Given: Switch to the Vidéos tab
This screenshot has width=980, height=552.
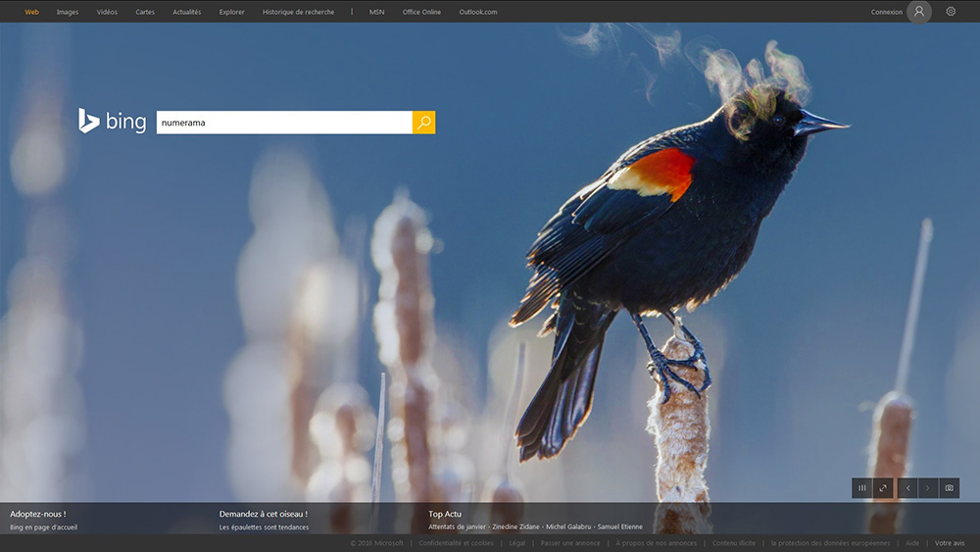Looking at the screenshot, I should 107,12.
